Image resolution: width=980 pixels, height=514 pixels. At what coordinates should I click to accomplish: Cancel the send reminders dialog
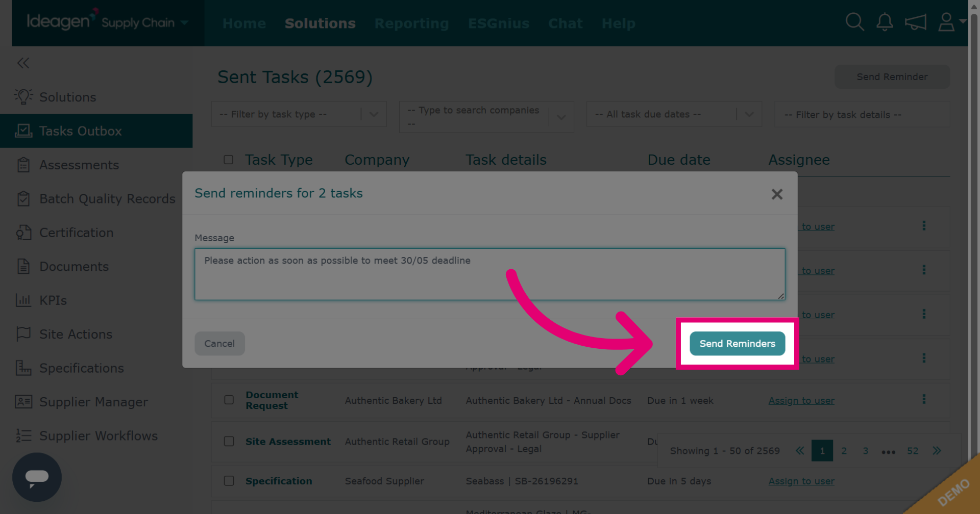click(219, 344)
